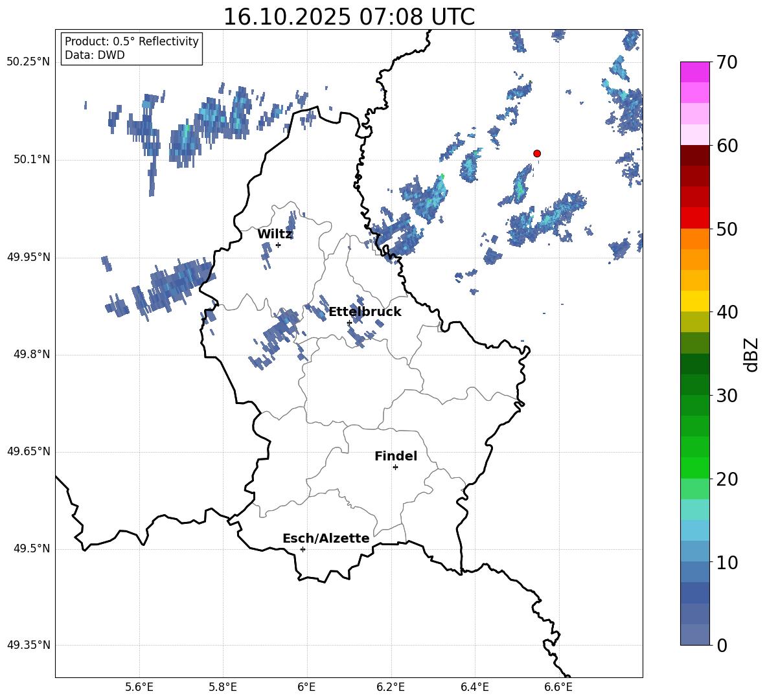
Task: Click the colorbar tick label 10
Action: coord(727,562)
